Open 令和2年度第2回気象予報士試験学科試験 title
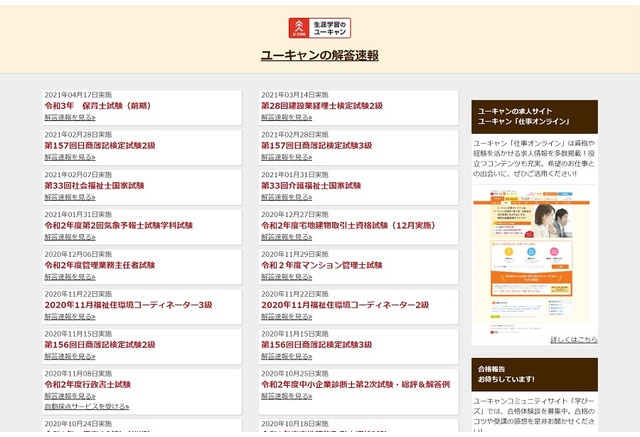Image resolution: width=640 pixels, height=437 pixels. (118, 225)
